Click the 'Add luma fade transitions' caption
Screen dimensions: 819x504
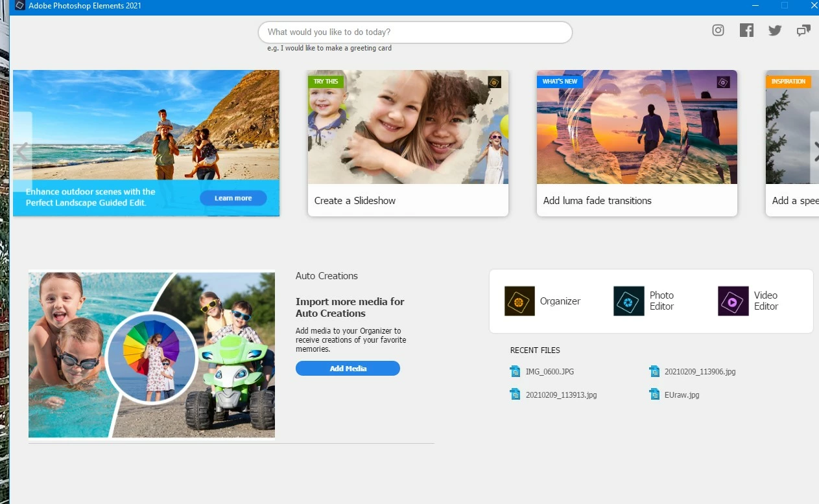click(x=597, y=201)
